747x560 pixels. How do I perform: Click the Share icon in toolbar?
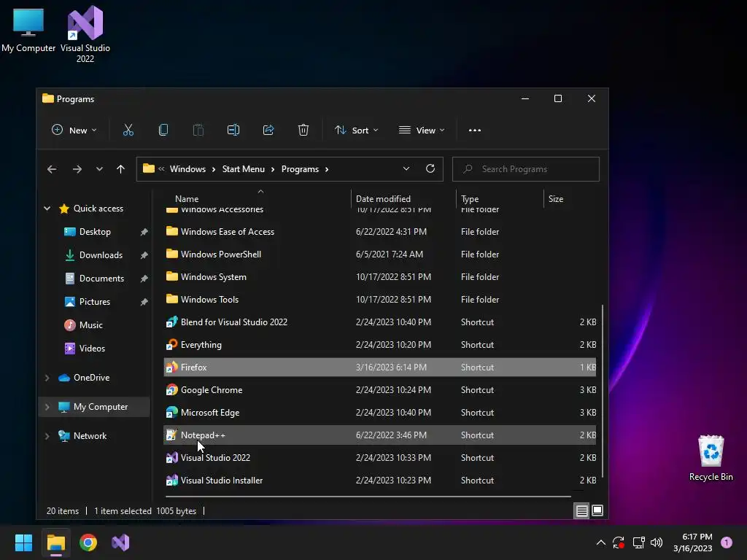point(268,130)
